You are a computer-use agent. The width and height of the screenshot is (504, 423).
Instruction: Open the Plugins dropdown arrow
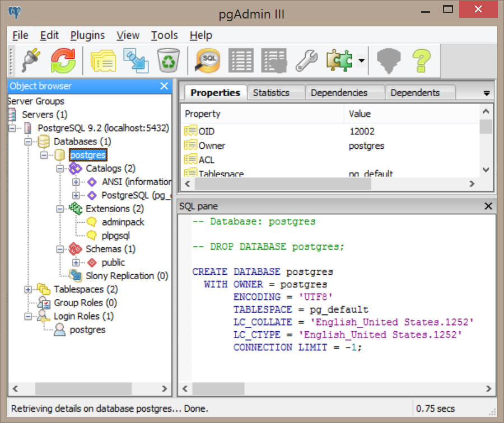coord(362,60)
